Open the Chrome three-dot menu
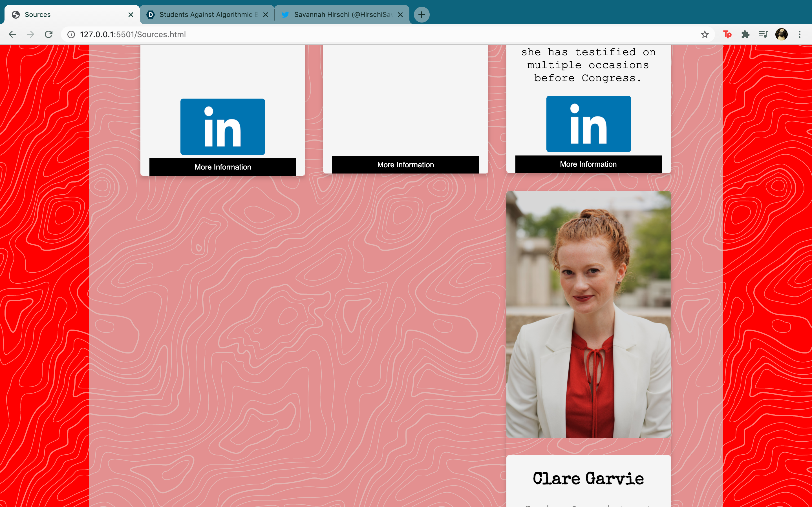The width and height of the screenshot is (812, 507). coord(800,34)
